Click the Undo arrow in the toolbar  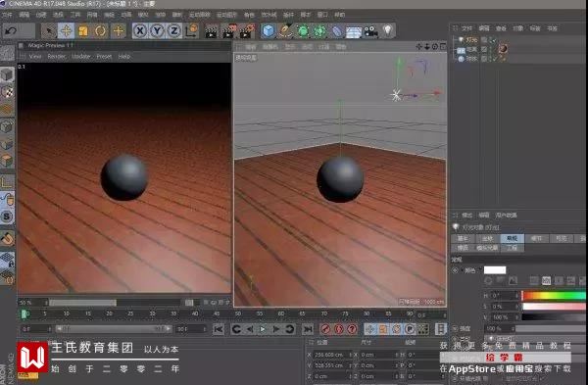pyautogui.click(x=11, y=30)
